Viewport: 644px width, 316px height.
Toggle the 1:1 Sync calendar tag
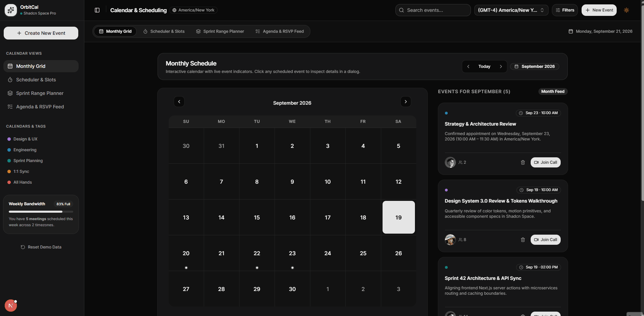(18, 172)
